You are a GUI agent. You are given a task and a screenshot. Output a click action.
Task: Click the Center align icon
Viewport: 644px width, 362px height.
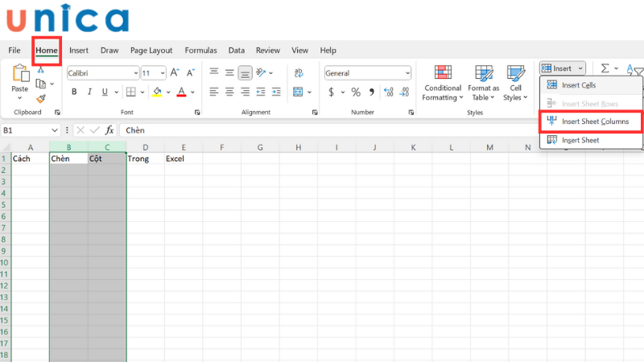[x=229, y=92]
